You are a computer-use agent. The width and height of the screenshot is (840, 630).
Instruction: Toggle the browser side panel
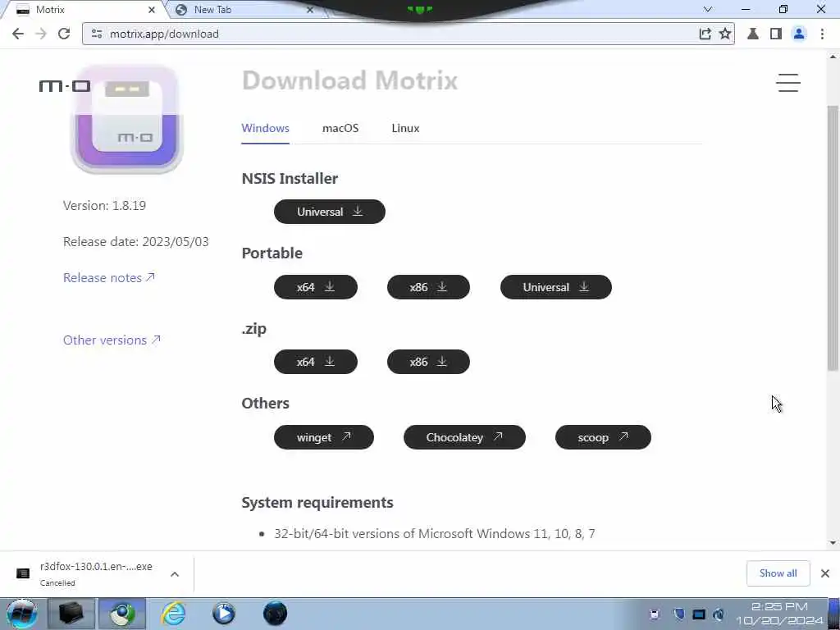[775, 34]
